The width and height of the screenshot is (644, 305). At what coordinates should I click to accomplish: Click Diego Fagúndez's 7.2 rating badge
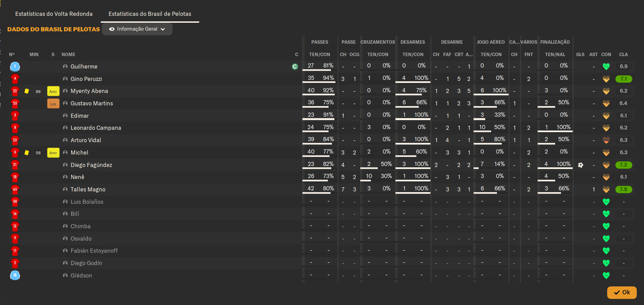click(624, 165)
